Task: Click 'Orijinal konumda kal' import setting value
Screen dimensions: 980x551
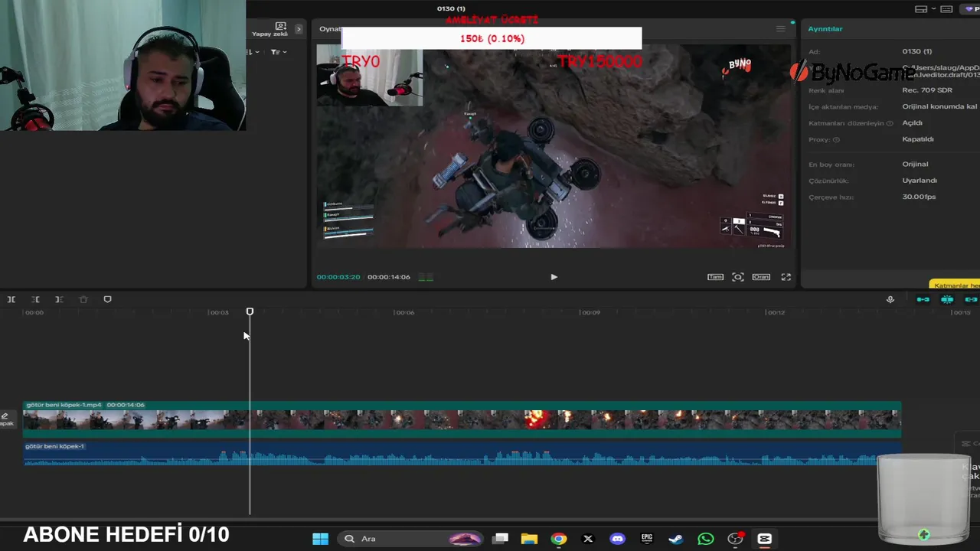Action: pyautogui.click(x=939, y=106)
